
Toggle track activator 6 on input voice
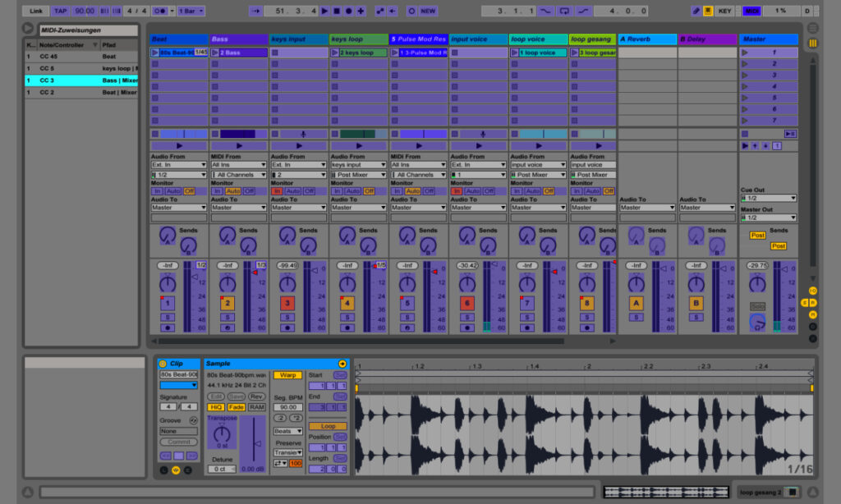click(x=466, y=303)
